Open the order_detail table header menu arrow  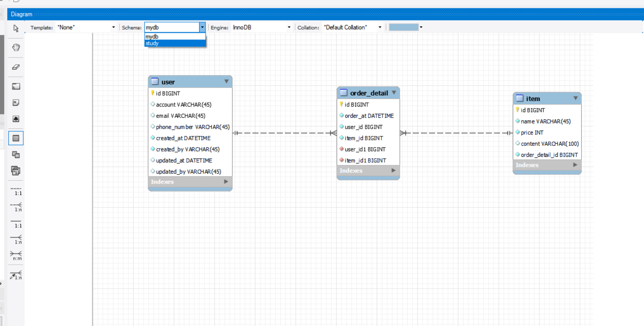(x=394, y=92)
